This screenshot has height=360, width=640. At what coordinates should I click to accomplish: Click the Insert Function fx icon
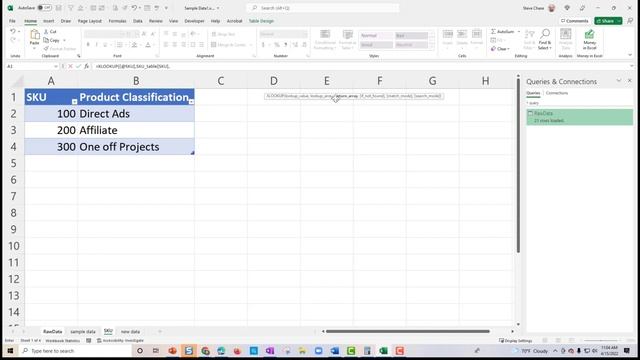pos(86,66)
